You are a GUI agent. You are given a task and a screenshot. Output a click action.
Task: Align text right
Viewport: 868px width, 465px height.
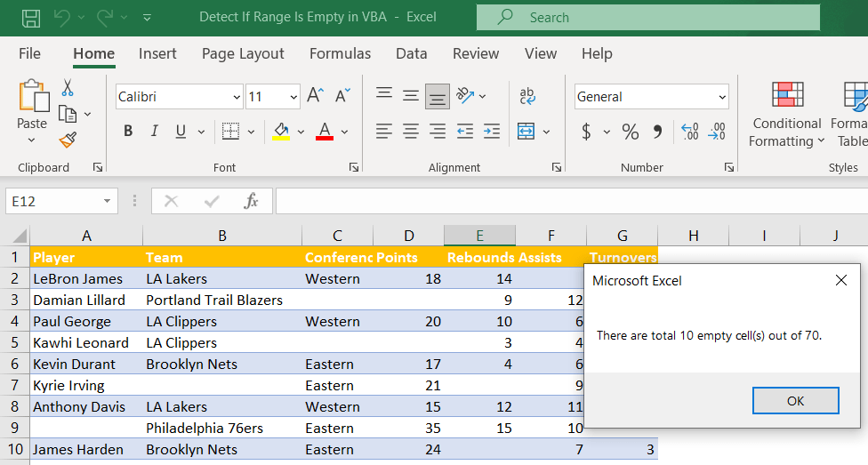point(438,132)
